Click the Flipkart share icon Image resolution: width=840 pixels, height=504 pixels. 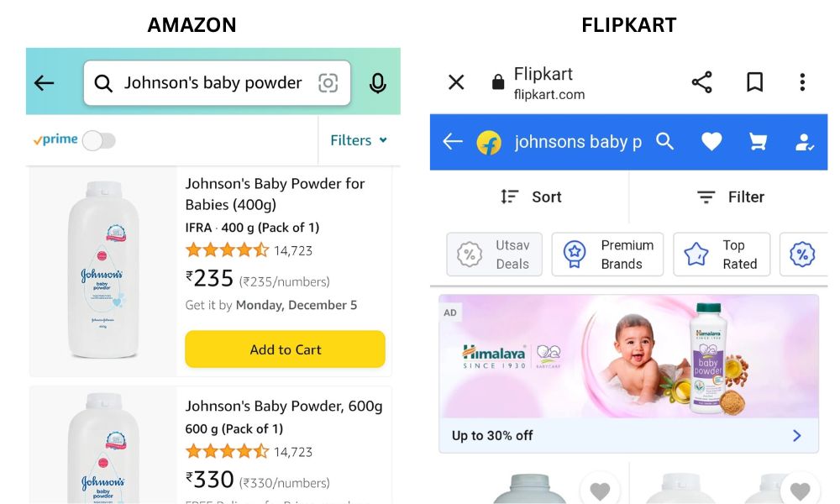click(701, 82)
